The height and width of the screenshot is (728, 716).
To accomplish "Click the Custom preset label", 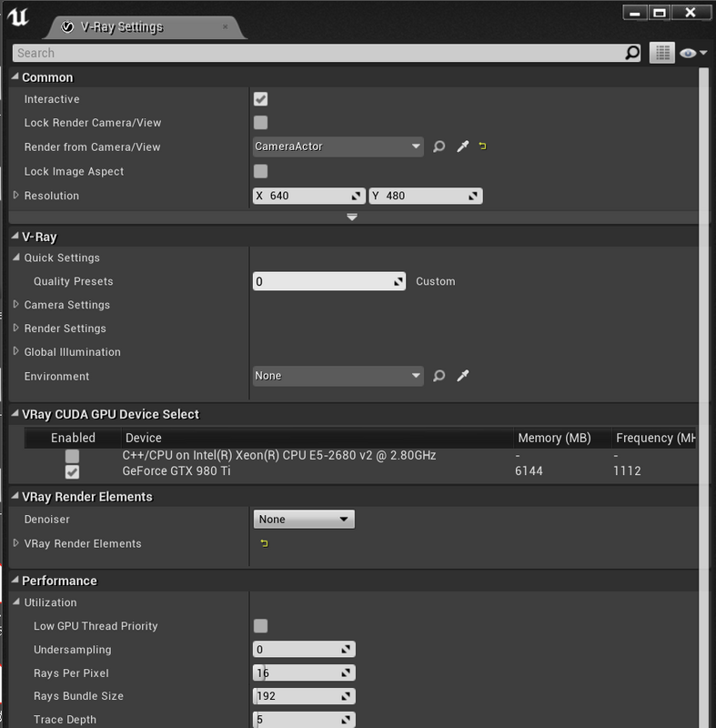I will coord(435,281).
